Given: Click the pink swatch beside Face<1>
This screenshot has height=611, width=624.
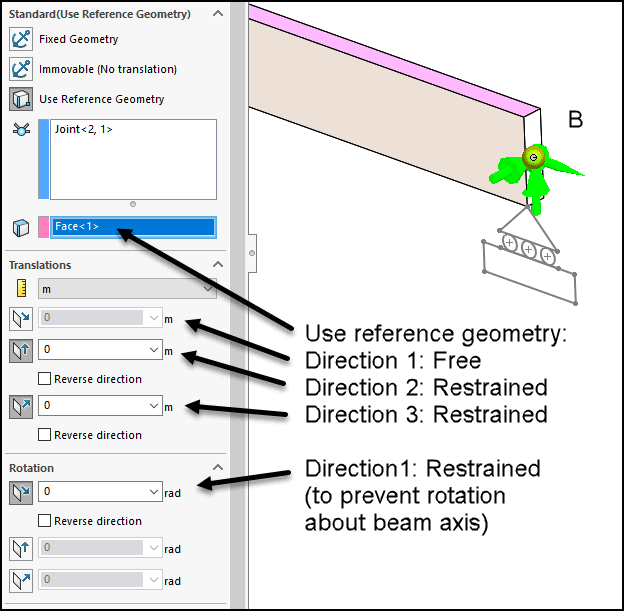Looking at the screenshot, I should click(x=43, y=227).
